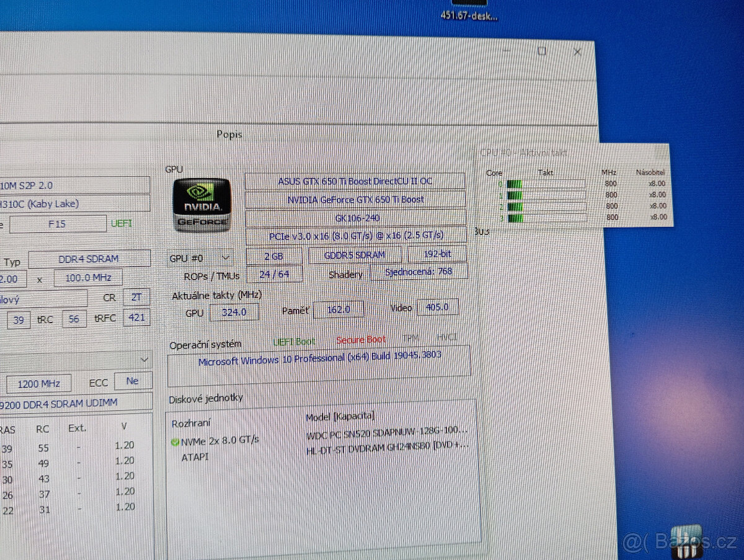
Task: Click the Násobitel column header
Action: [x=651, y=172]
